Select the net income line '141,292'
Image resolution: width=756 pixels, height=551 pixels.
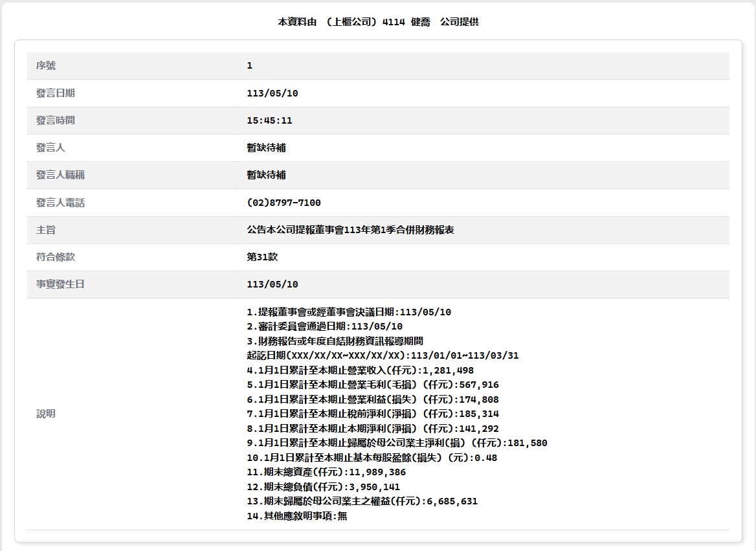click(x=373, y=429)
